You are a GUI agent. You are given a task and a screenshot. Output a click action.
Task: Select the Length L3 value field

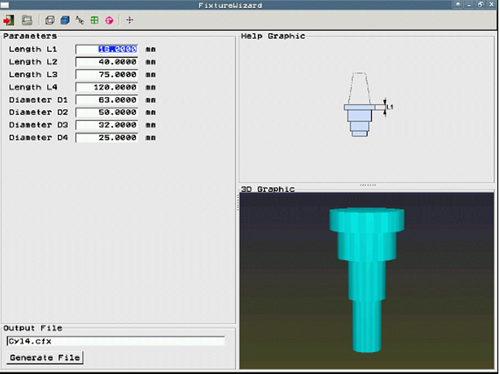pos(107,75)
